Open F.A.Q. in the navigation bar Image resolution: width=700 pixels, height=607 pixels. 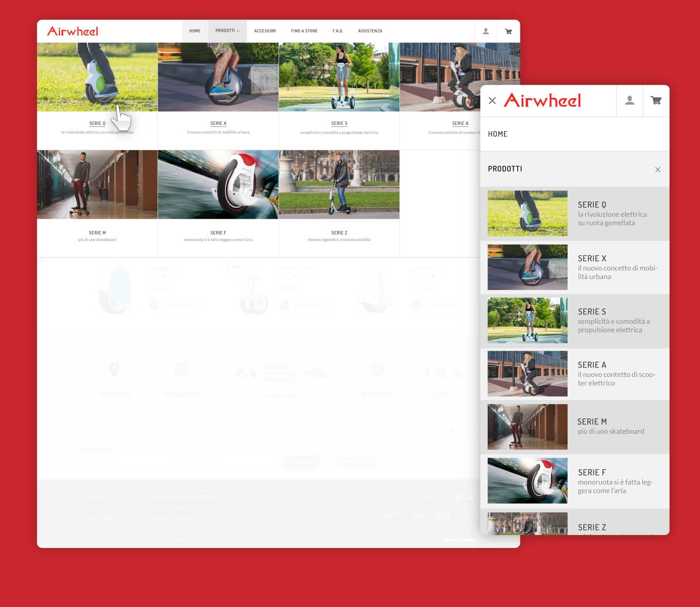[x=338, y=31]
